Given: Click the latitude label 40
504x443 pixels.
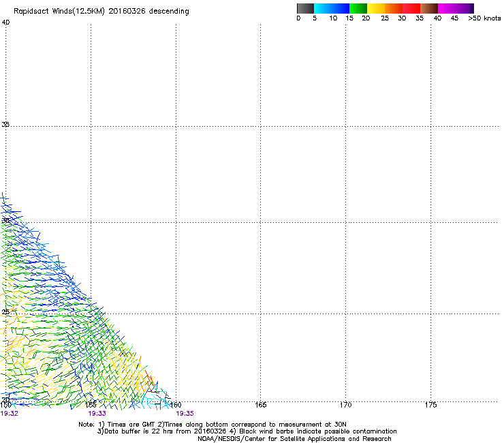Looking at the screenshot, I should [x=5, y=22].
